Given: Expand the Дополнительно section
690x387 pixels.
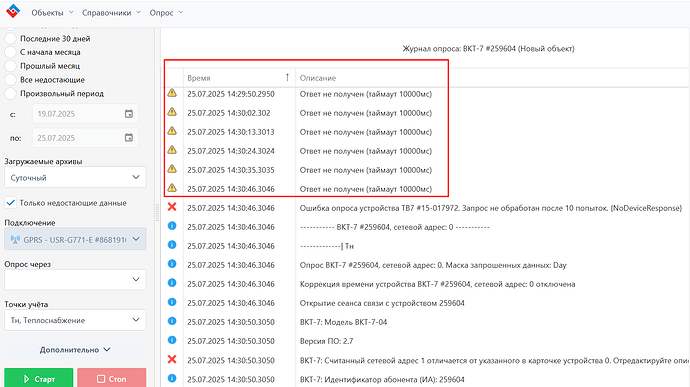Looking at the screenshot, I should [75, 350].
